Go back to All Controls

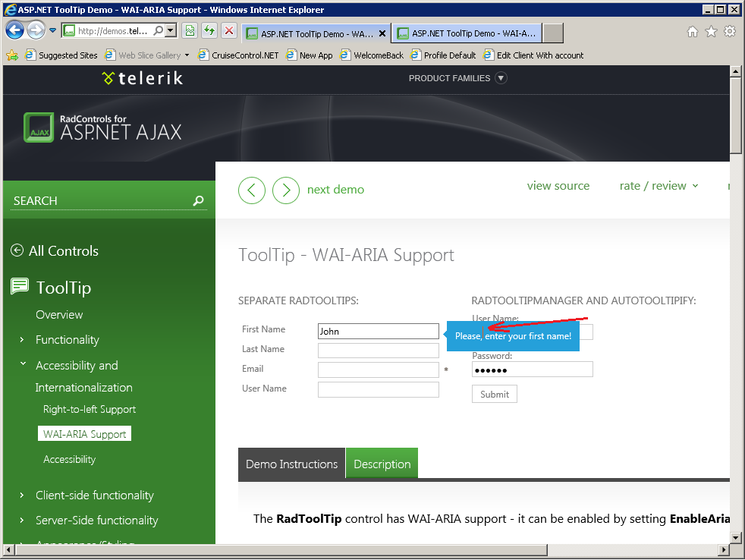tap(55, 251)
